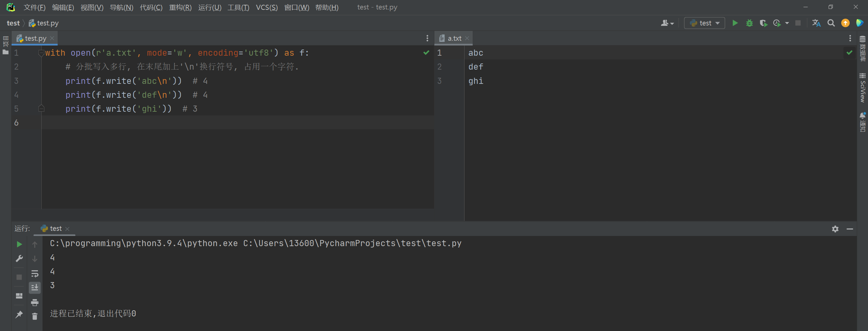The height and width of the screenshot is (331, 868).
Task: Open the 窗口(W) menu
Action: (297, 7)
